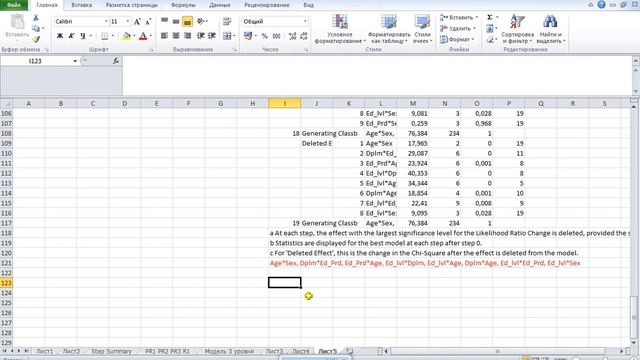Viewport: 640px width, 360px height.
Task: Click the Paste (Вставить) clipboard icon
Action: click(x=17, y=26)
